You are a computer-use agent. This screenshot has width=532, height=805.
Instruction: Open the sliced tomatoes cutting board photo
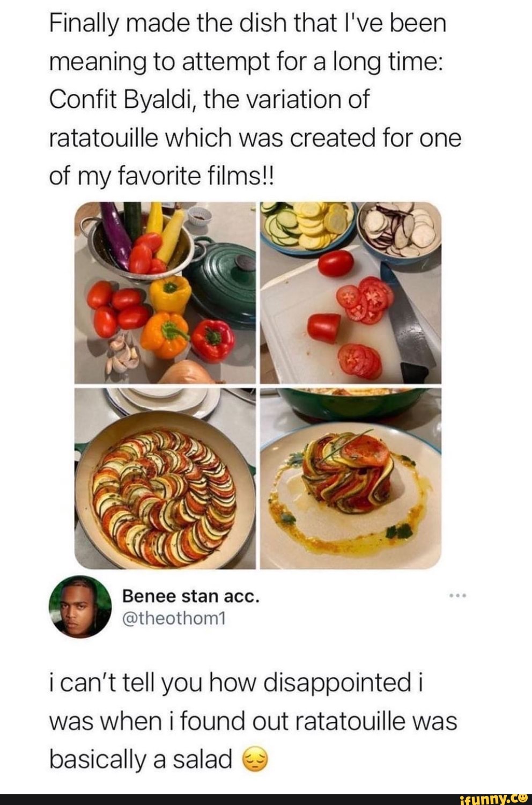click(350, 292)
